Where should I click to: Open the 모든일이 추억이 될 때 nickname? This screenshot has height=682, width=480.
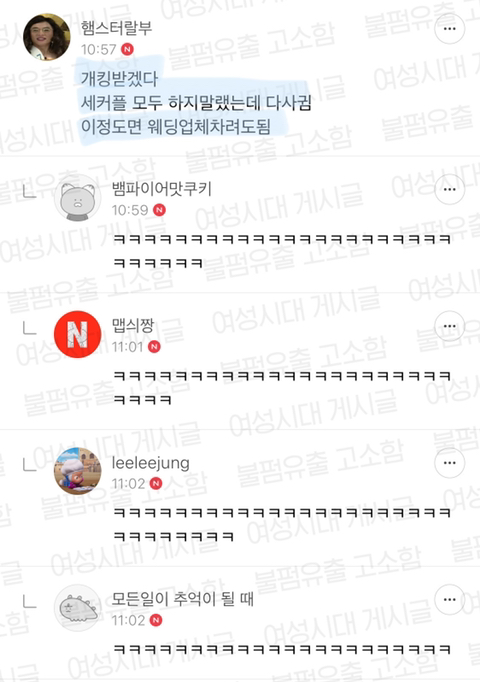click(183, 599)
